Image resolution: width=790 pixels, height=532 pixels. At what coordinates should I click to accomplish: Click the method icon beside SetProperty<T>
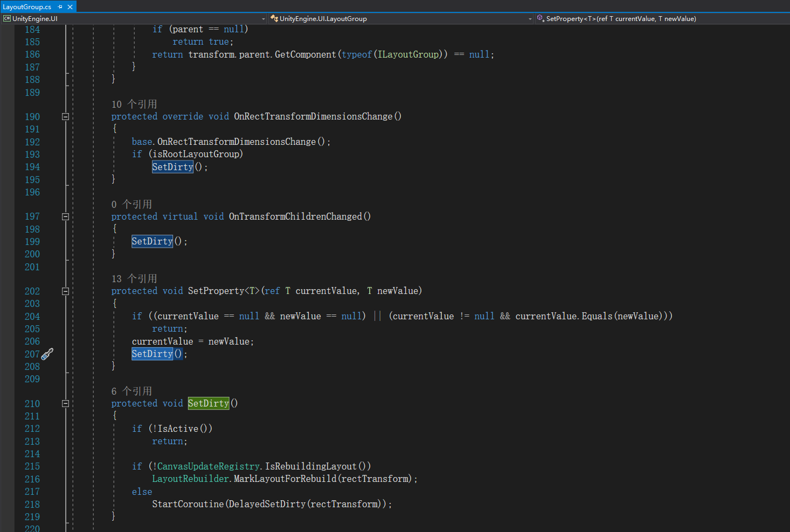tap(540, 18)
